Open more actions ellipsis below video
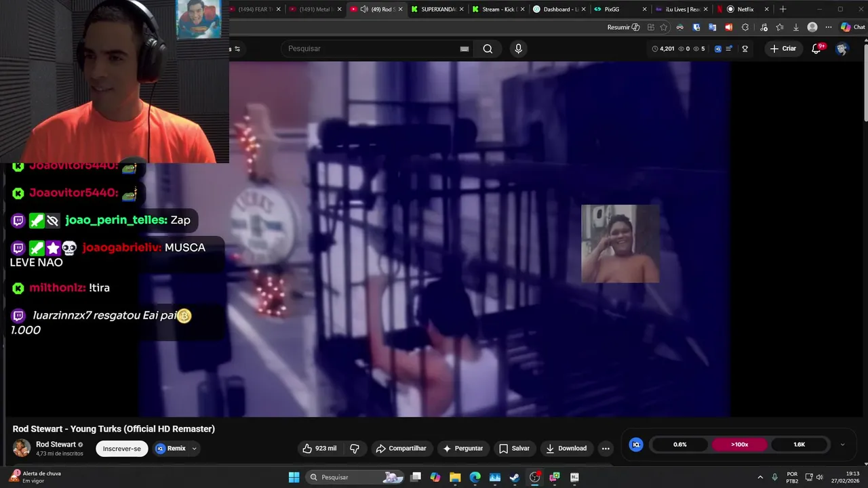868x488 pixels. (606, 448)
